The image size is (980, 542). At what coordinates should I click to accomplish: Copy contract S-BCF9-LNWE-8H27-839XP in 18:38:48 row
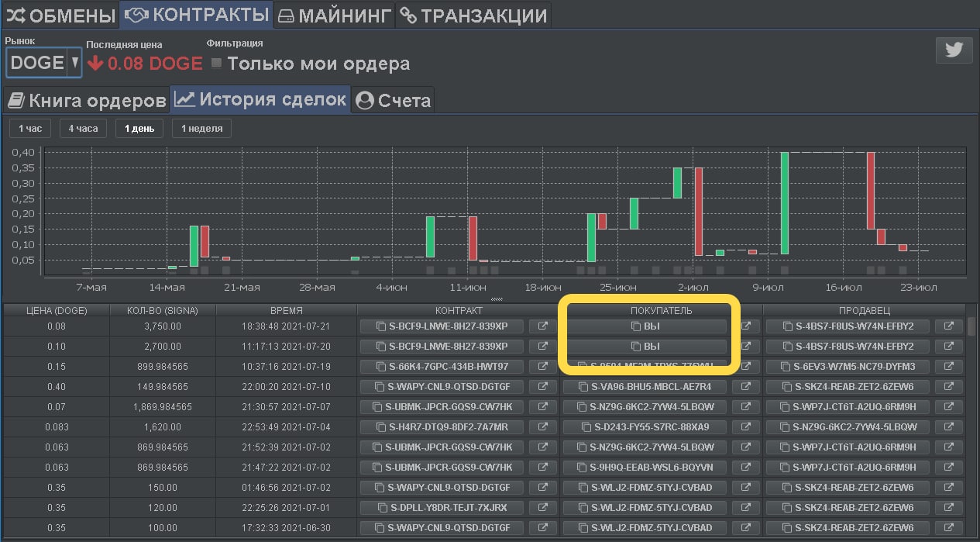(x=442, y=326)
